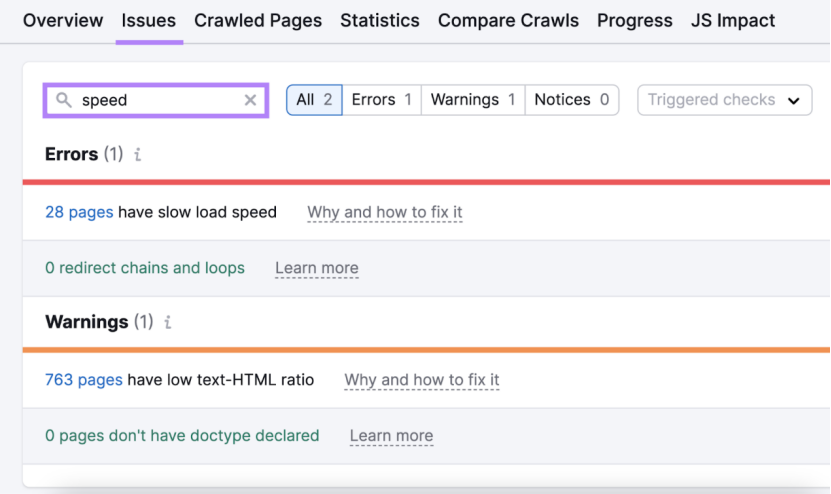The width and height of the screenshot is (831, 494).
Task: Click into the speed search field
Action: click(x=158, y=100)
